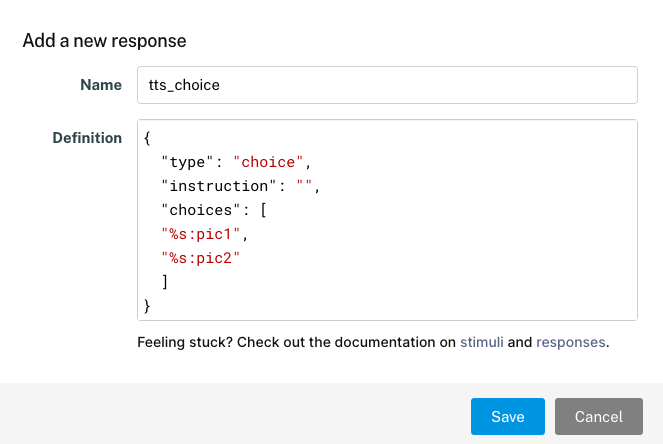This screenshot has height=444, width=663.
Task: Click the opening curly brace in Definition
Action: point(147,138)
